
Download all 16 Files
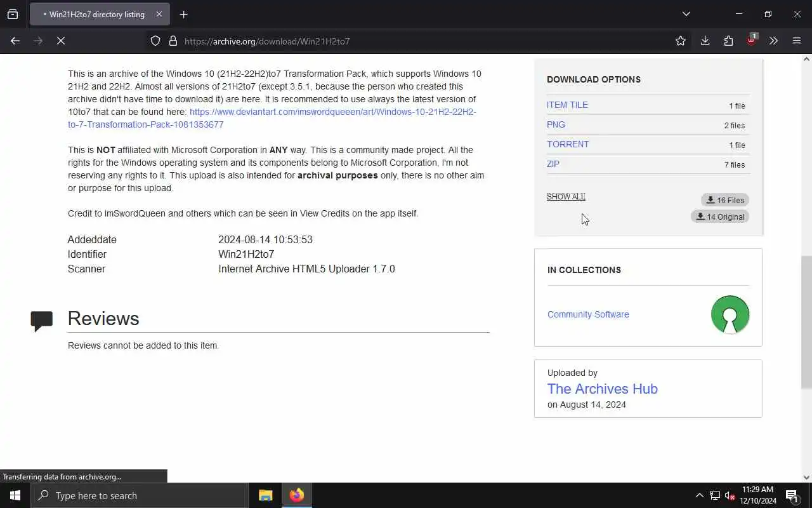tap(725, 200)
